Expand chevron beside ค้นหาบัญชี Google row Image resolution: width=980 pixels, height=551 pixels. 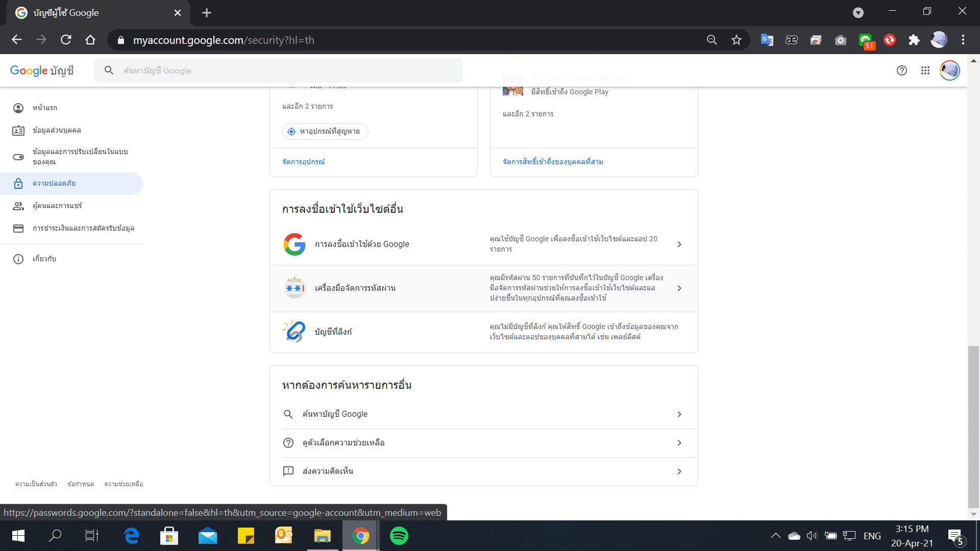pos(679,414)
